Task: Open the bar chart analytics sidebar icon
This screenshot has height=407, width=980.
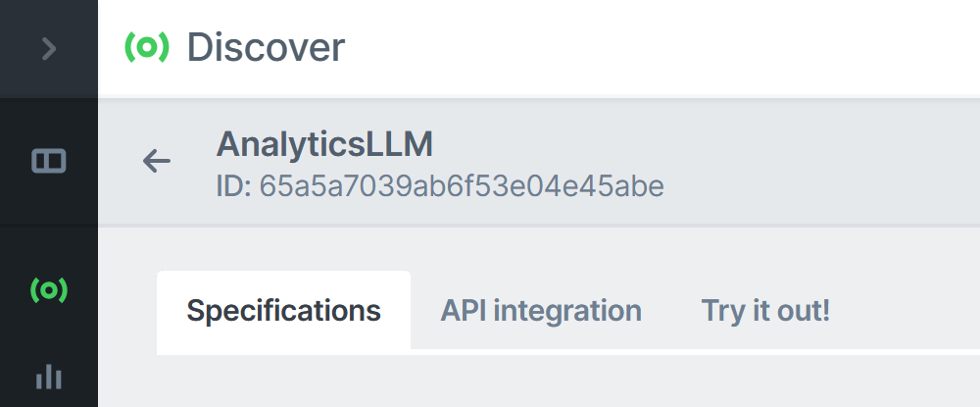Action: 49,377
